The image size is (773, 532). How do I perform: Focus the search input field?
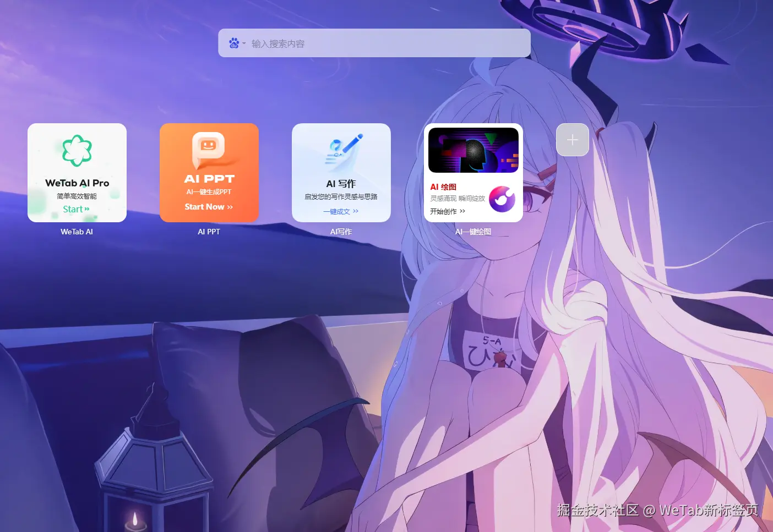tap(374, 43)
